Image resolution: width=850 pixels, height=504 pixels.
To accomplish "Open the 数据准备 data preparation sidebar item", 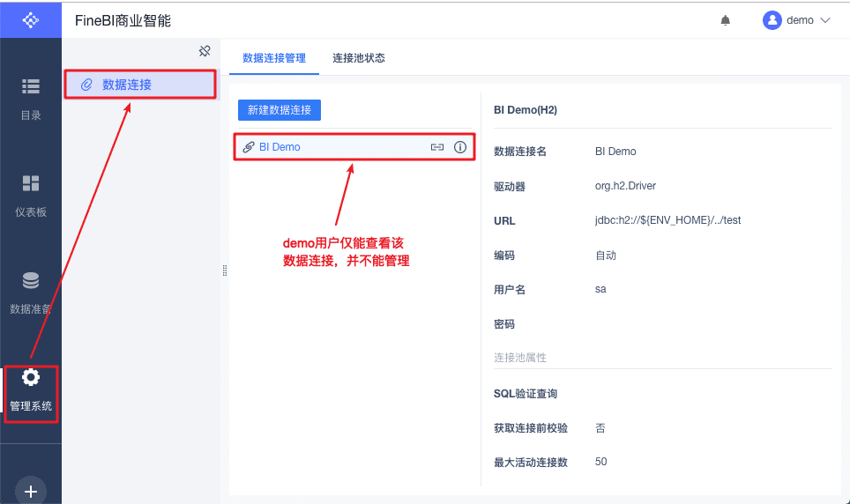I will pos(31,293).
